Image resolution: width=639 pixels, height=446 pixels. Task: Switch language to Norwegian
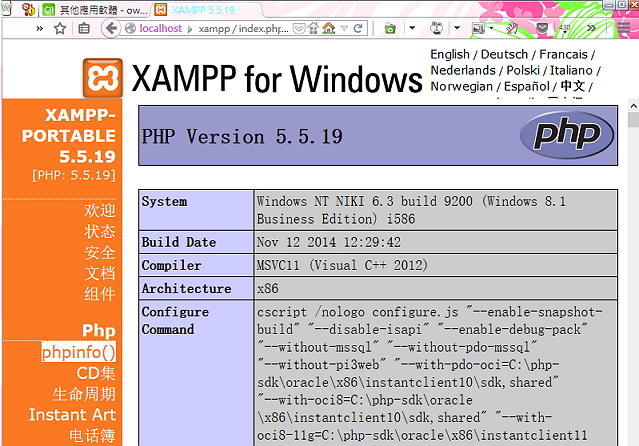(x=461, y=86)
